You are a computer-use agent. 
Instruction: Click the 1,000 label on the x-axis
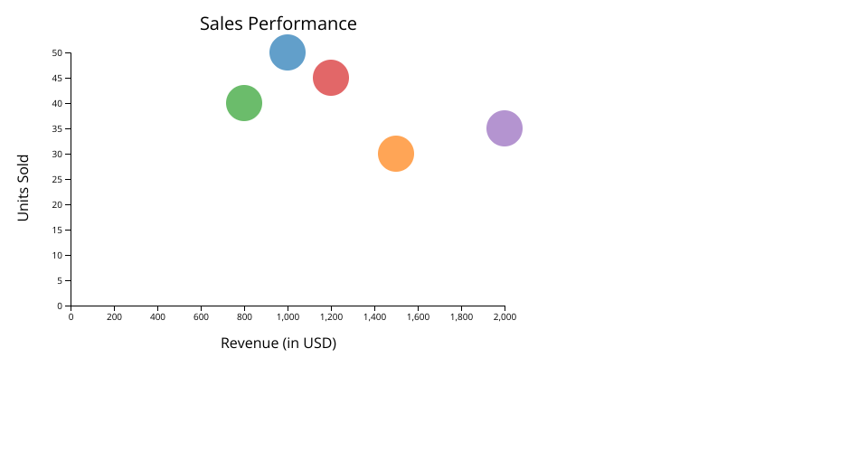288,317
